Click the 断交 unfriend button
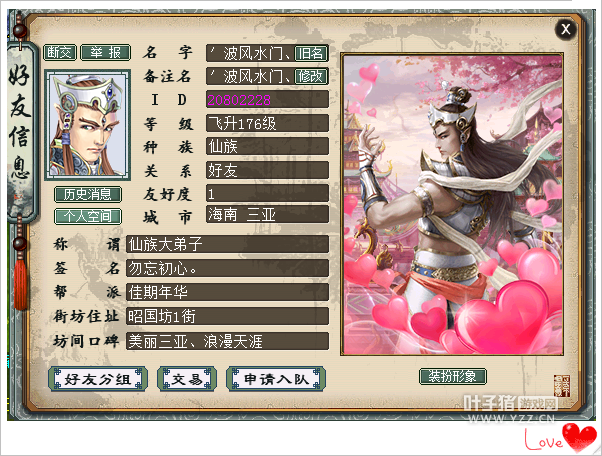Viewport: 602px width, 456px height. click(x=60, y=53)
